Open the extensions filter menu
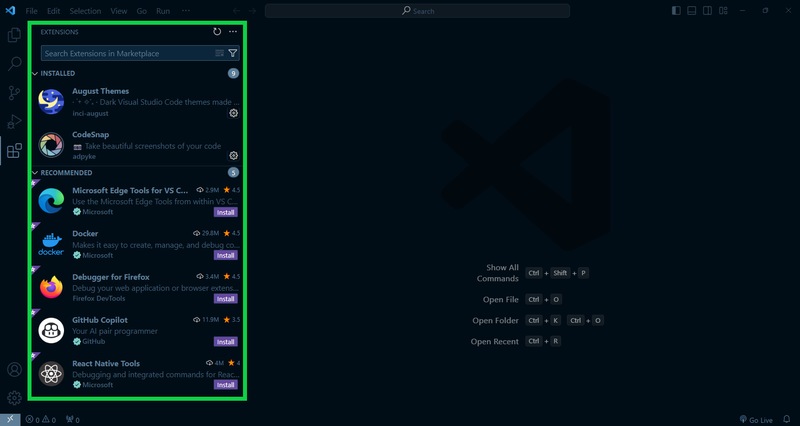 [233, 53]
